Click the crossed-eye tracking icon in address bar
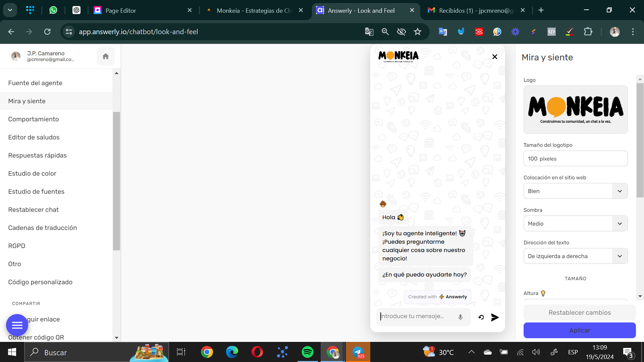 point(401,32)
